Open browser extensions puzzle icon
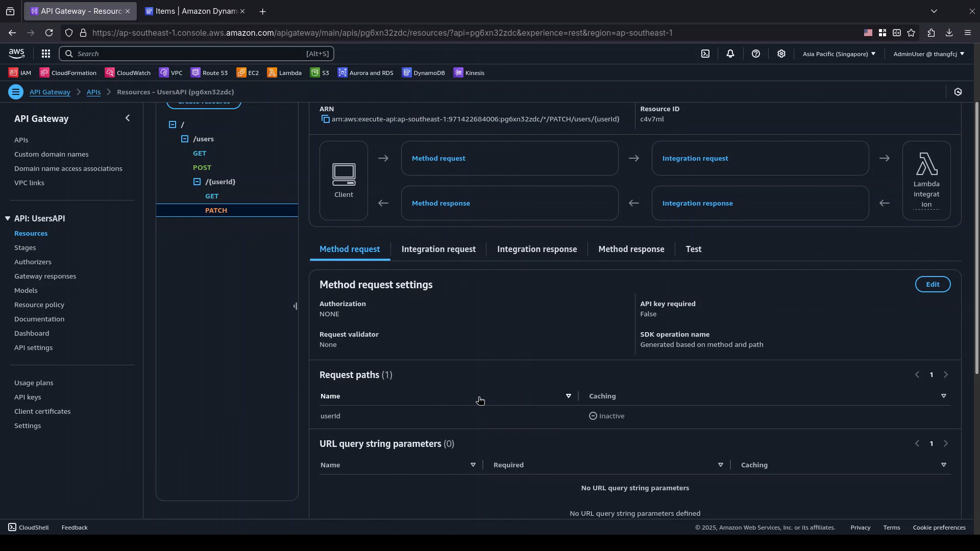Image resolution: width=980 pixels, height=551 pixels. (x=931, y=33)
